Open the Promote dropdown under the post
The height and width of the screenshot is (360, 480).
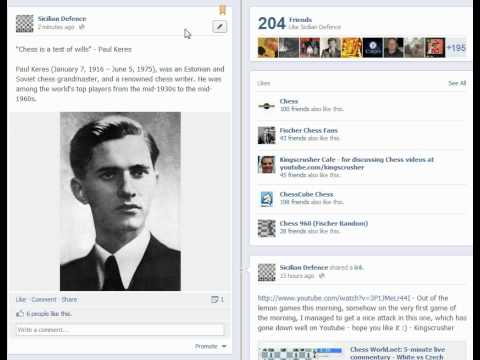click(211, 346)
